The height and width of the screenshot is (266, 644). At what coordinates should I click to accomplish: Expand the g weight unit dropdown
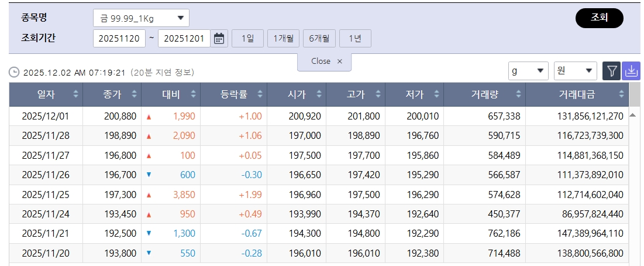click(x=528, y=71)
